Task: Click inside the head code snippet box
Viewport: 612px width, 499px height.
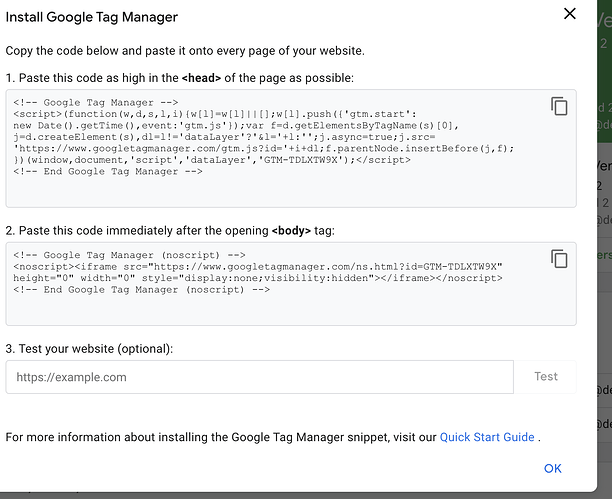Action: coord(291,148)
